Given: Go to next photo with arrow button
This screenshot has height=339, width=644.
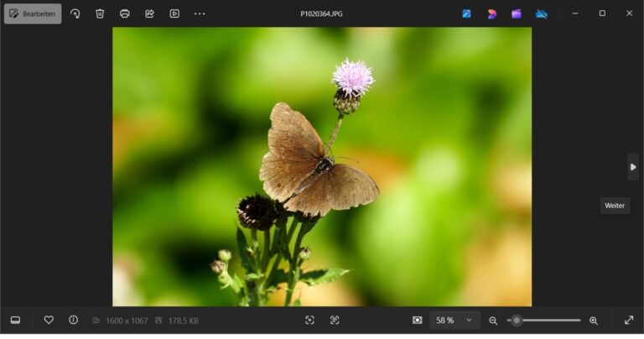Looking at the screenshot, I should (x=633, y=167).
